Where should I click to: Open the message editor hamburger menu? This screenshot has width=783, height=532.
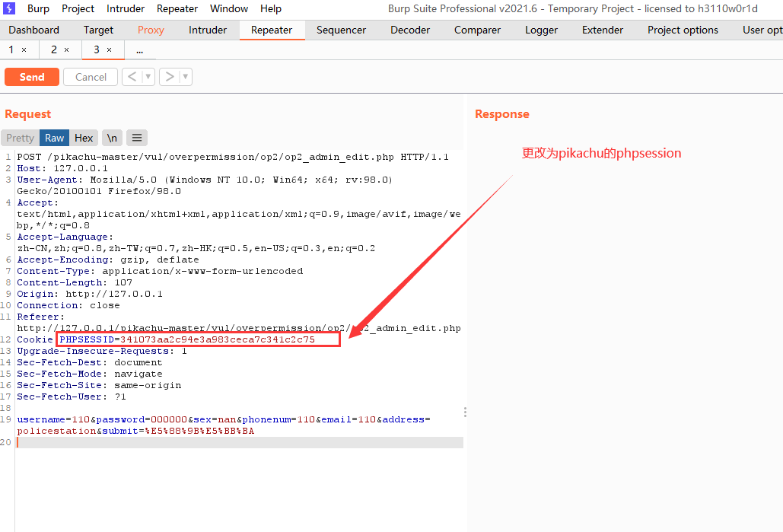coord(137,138)
